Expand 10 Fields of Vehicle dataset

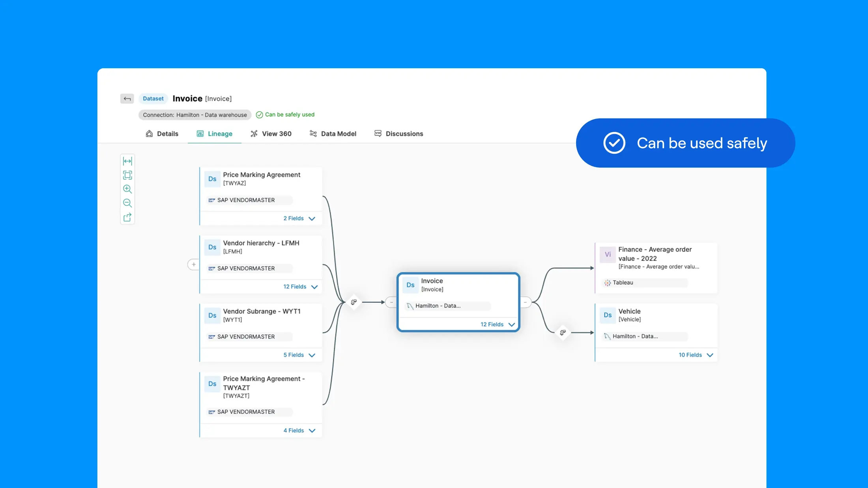point(696,355)
